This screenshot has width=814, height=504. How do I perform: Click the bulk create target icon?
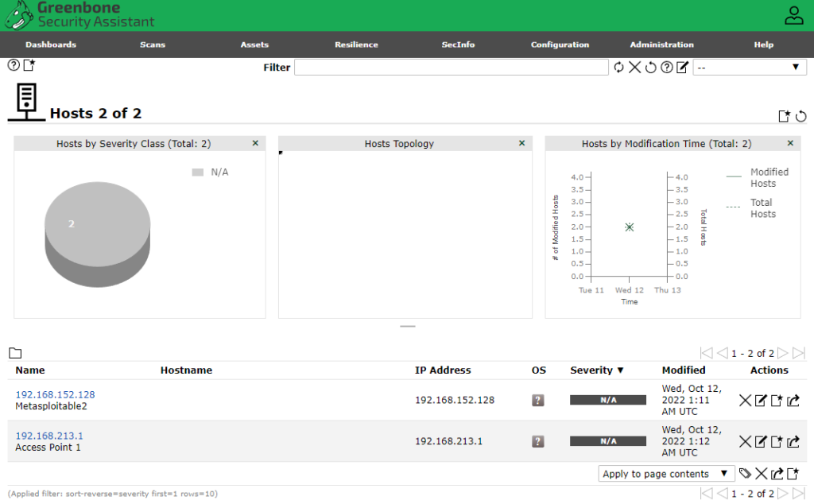793,473
